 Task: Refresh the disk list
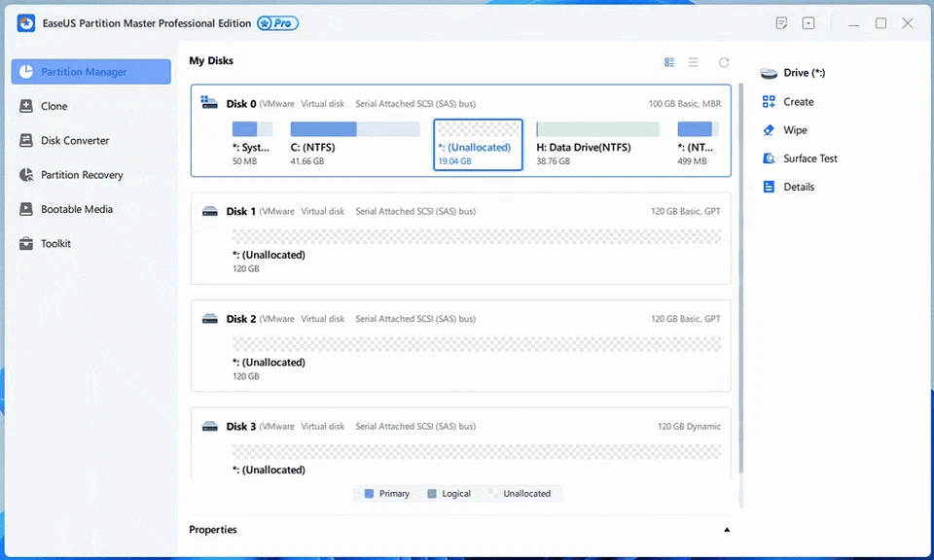[723, 61]
